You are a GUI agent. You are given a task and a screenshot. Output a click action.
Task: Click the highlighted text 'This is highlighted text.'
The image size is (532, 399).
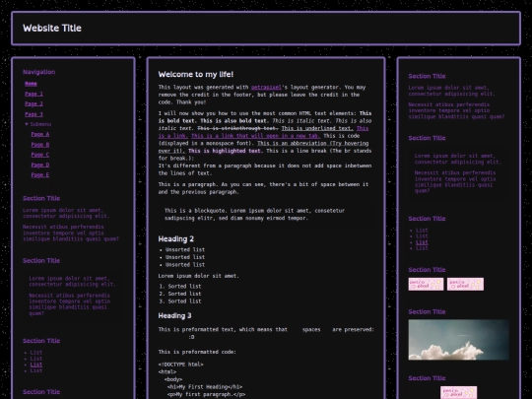pyautogui.click(x=226, y=151)
